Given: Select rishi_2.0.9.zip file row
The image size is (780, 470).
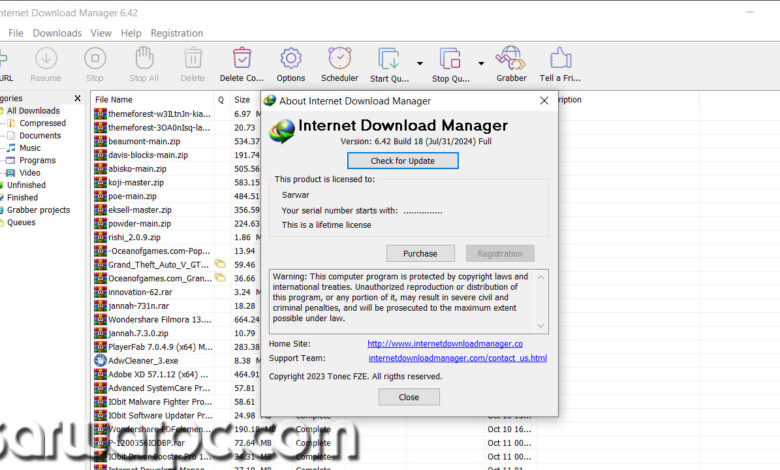Looking at the screenshot, I should coord(134,237).
